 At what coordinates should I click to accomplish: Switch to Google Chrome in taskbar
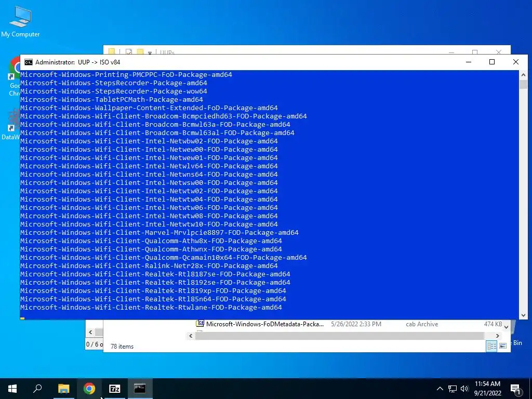(89, 389)
